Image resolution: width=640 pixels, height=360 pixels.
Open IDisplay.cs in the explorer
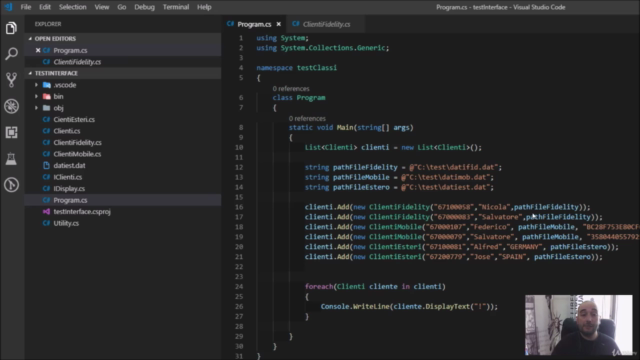pos(69,189)
